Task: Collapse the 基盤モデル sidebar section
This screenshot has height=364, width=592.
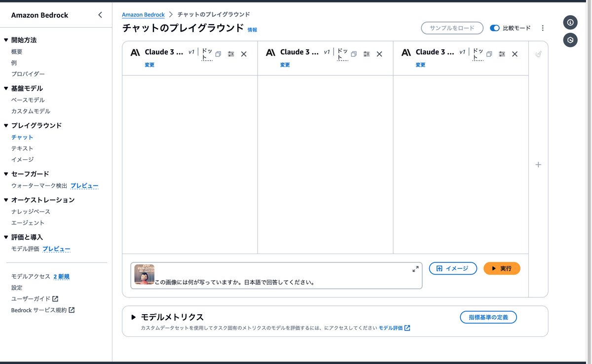Action: click(6, 89)
